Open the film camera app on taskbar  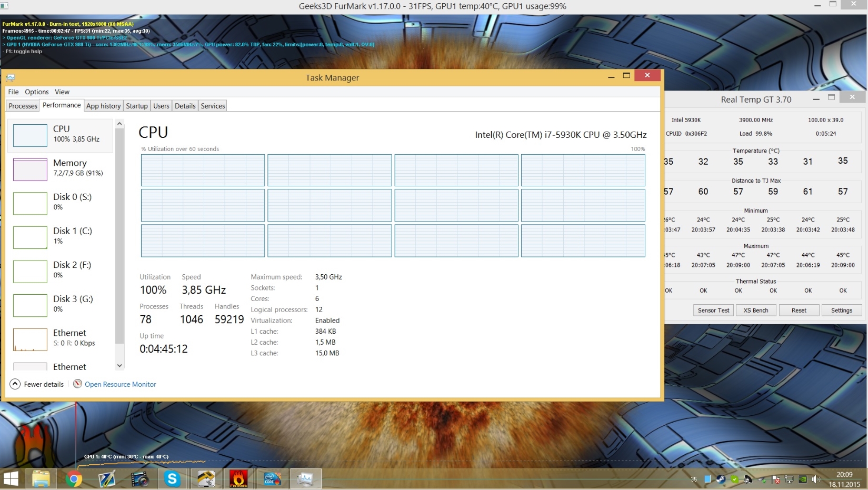coord(139,479)
